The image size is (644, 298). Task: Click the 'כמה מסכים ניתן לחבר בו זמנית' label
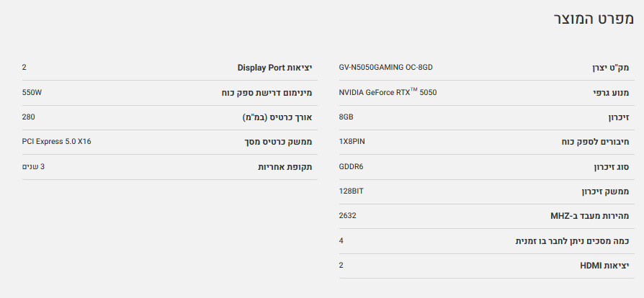[x=572, y=241]
